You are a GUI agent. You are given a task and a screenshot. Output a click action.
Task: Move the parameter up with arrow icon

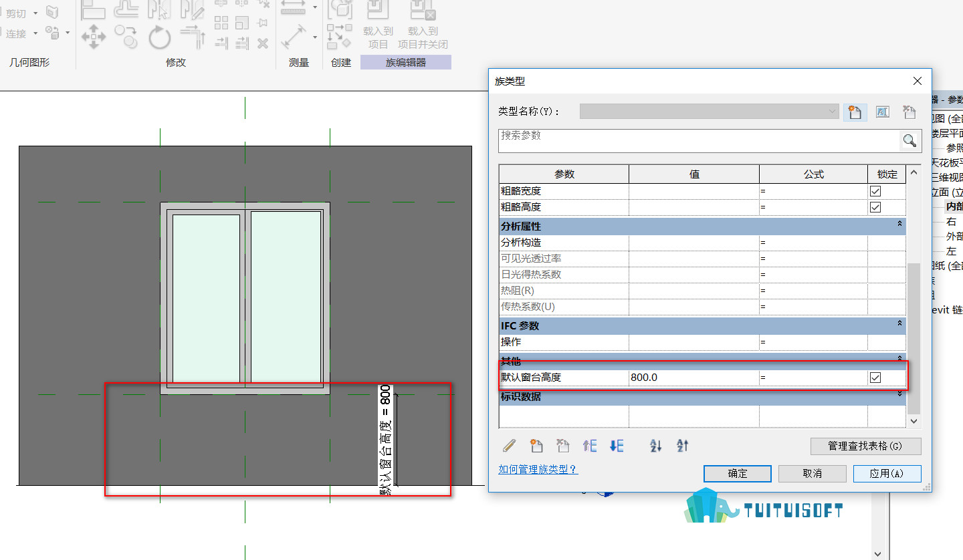pos(589,445)
